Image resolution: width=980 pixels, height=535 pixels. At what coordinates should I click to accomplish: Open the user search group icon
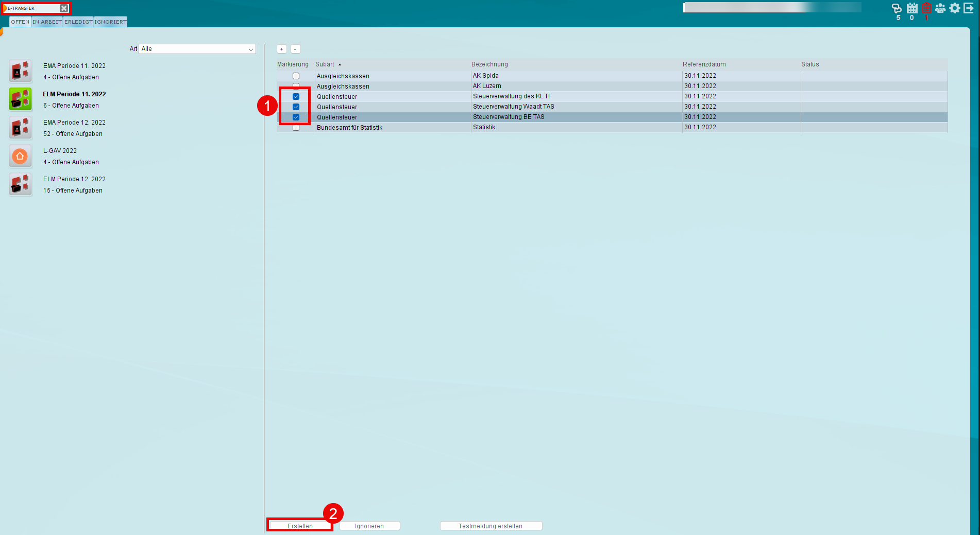coord(940,8)
